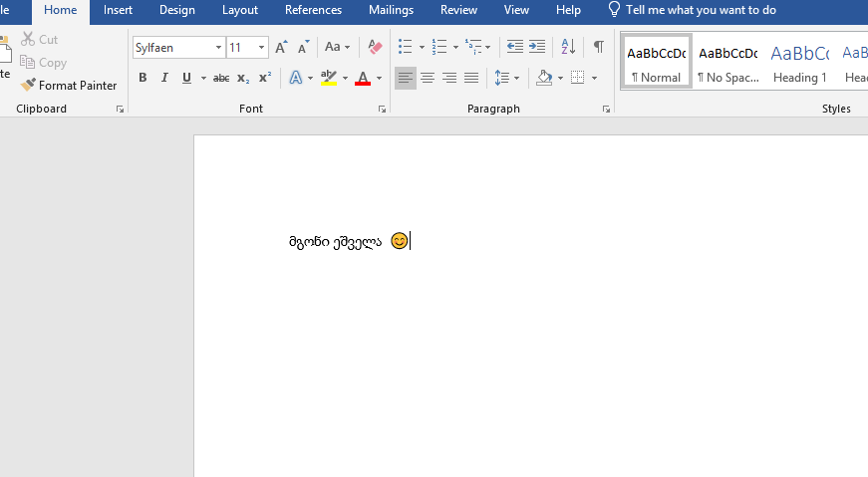Expand the Line and Paragraph Spacing dropdown
Screen dimensions: 868x477
point(516,78)
